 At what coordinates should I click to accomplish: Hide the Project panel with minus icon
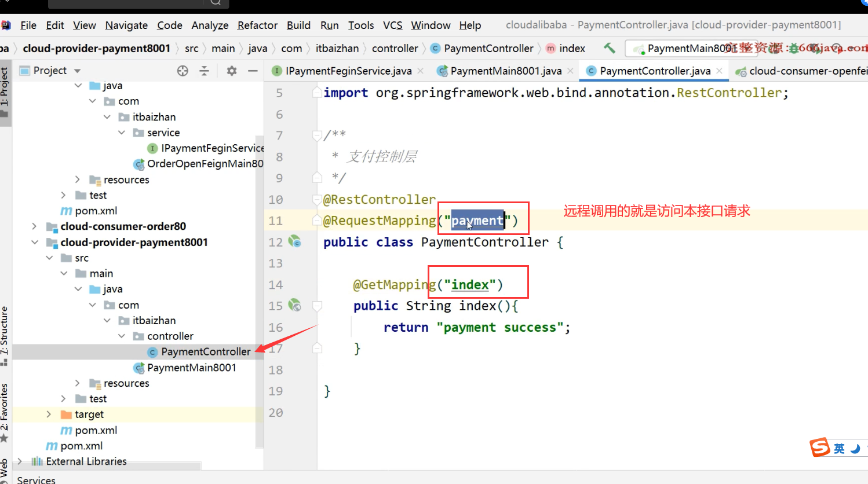coord(253,71)
